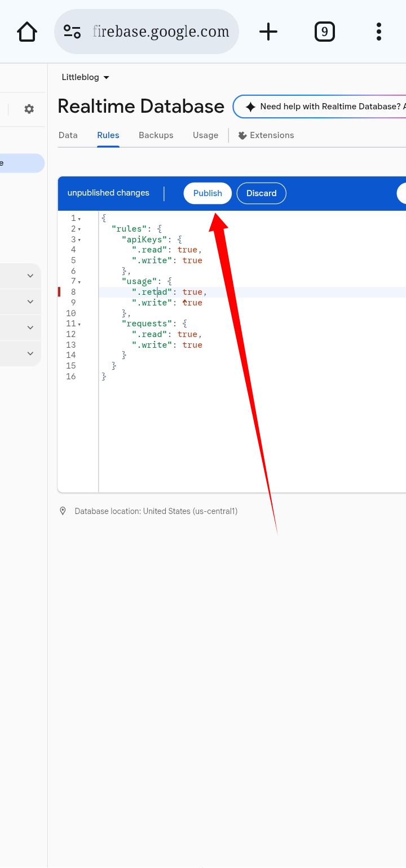Image resolution: width=406 pixels, height=868 pixels.
Task: Collapse the "requests" block on line 11
Action: 80,324
